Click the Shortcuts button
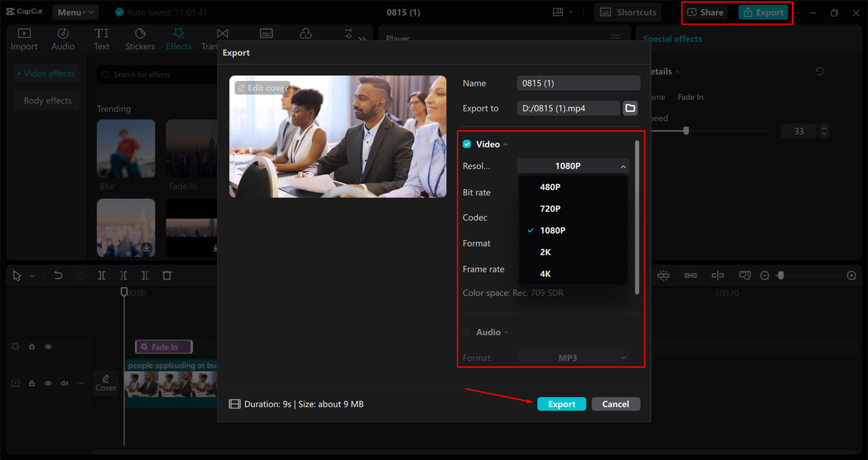The height and width of the screenshot is (460, 868). coord(629,12)
